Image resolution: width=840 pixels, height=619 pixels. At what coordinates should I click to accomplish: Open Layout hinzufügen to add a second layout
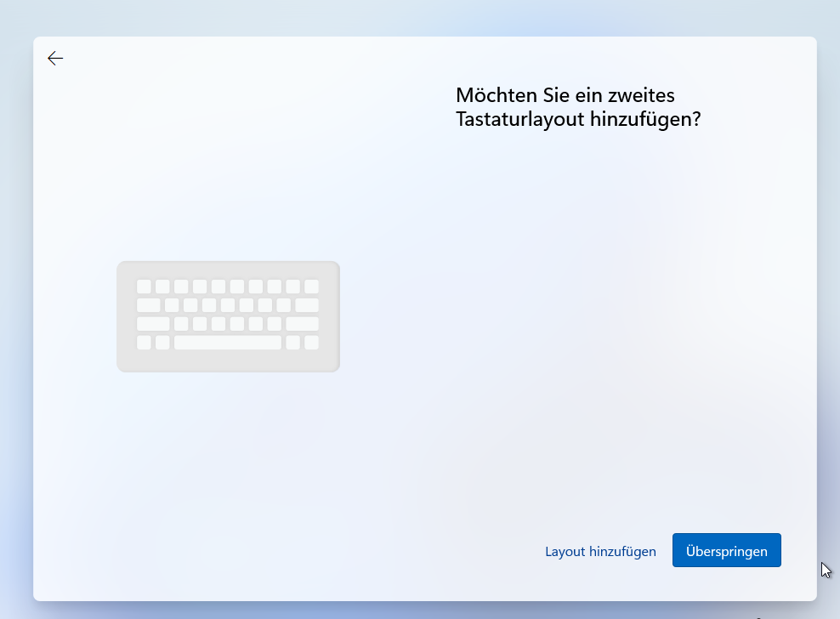tap(600, 551)
